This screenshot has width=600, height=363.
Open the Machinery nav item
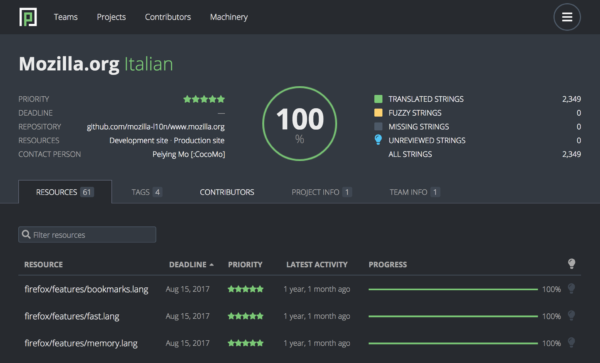(229, 17)
